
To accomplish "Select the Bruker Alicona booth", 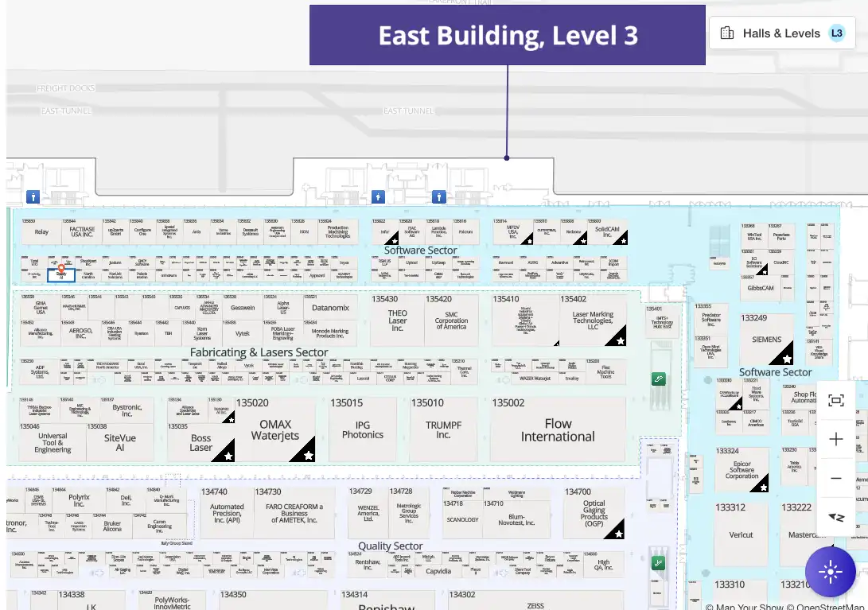I will [x=112, y=526].
